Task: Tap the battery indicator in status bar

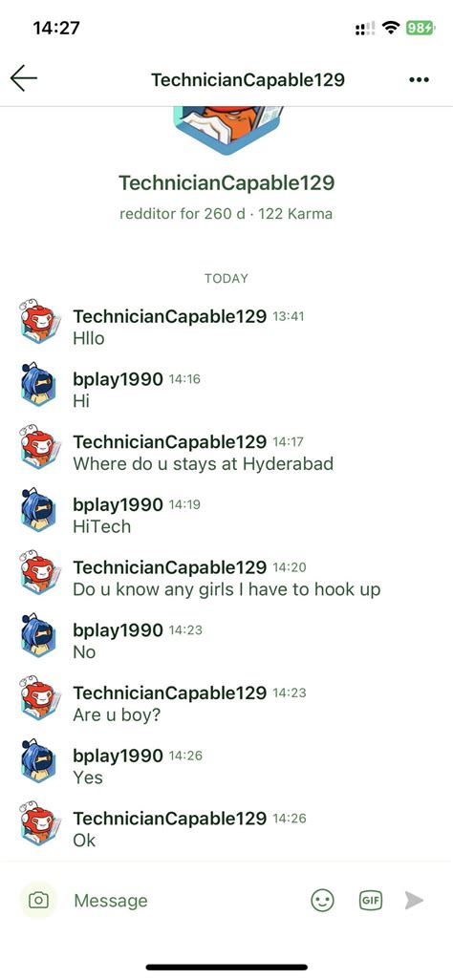Action: tap(420, 28)
